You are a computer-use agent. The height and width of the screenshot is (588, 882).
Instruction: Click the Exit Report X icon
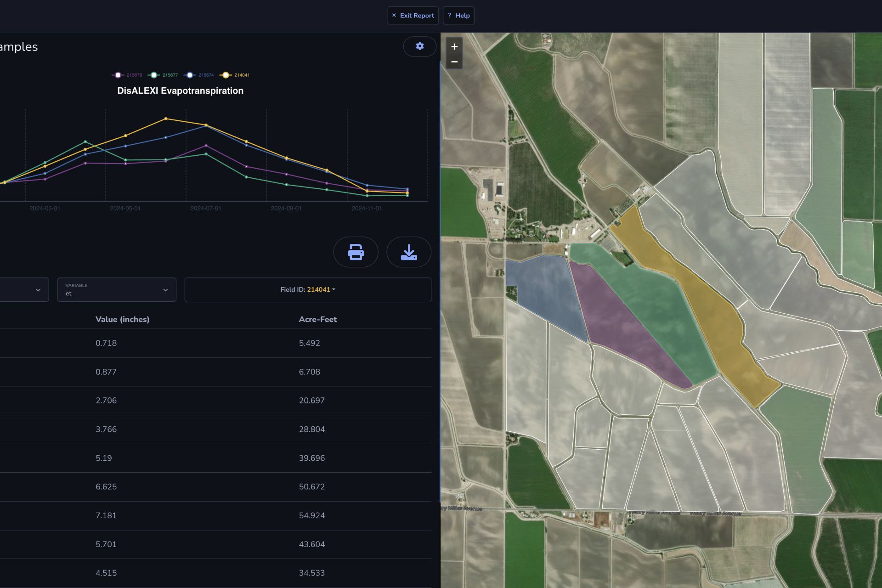pos(394,16)
